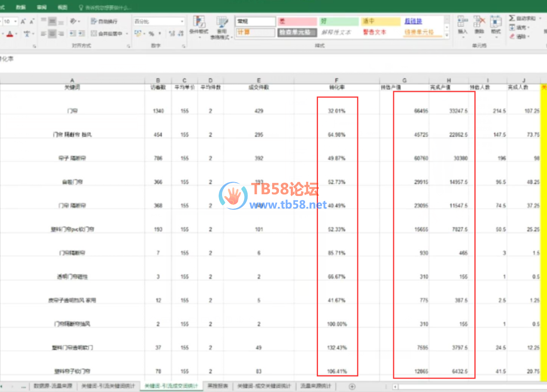Toggle Wrap Text (自动换行)
The height and width of the screenshot is (392, 547).
point(104,21)
